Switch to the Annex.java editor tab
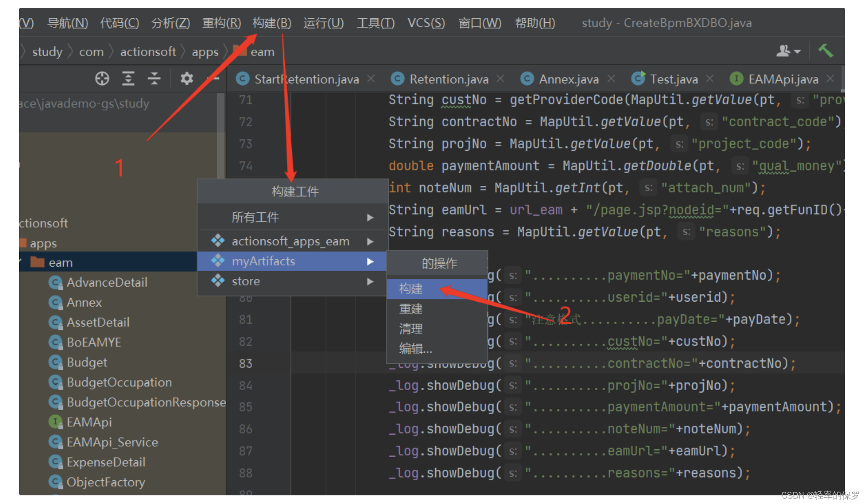This screenshot has height=504, width=866. [569, 79]
